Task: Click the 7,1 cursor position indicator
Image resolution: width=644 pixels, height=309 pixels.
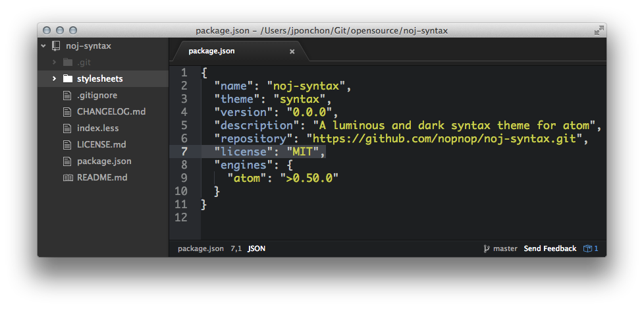Action: tap(236, 248)
